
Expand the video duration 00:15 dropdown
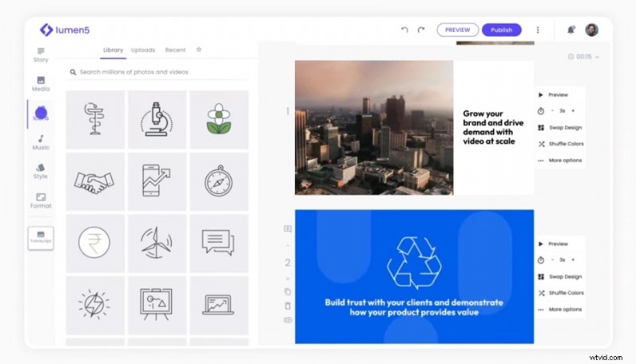584,56
